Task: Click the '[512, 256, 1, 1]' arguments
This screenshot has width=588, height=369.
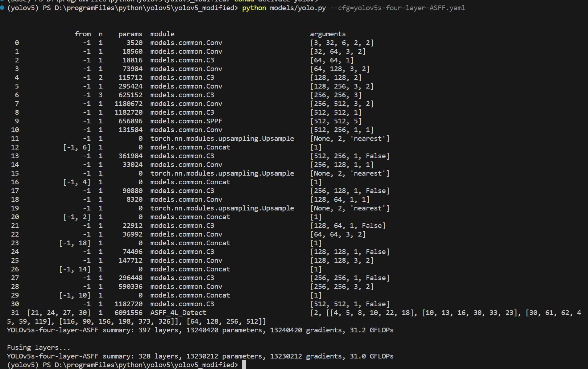Action: tap(342, 130)
